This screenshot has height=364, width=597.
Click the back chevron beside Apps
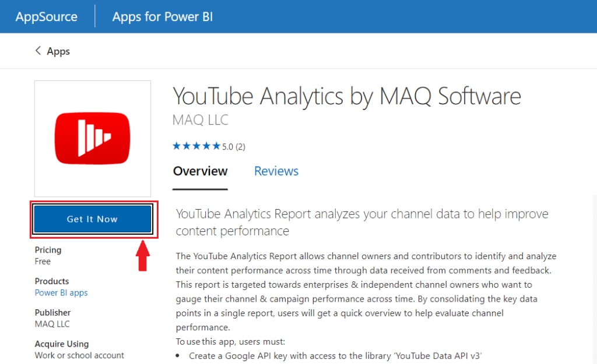(38, 51)
